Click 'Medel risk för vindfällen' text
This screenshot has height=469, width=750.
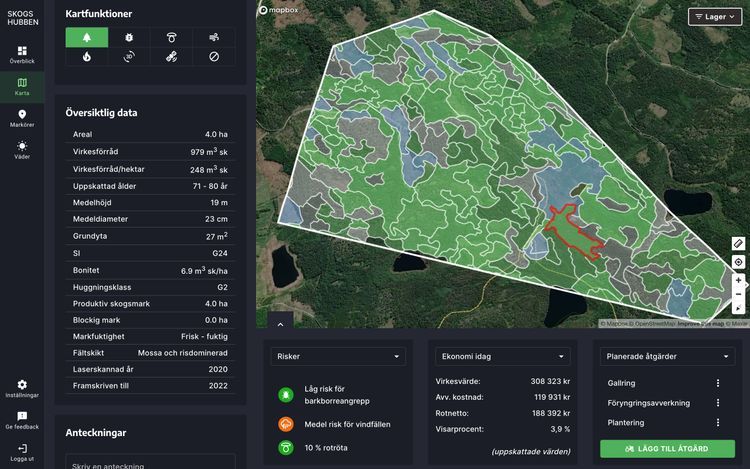coord(347,424)
